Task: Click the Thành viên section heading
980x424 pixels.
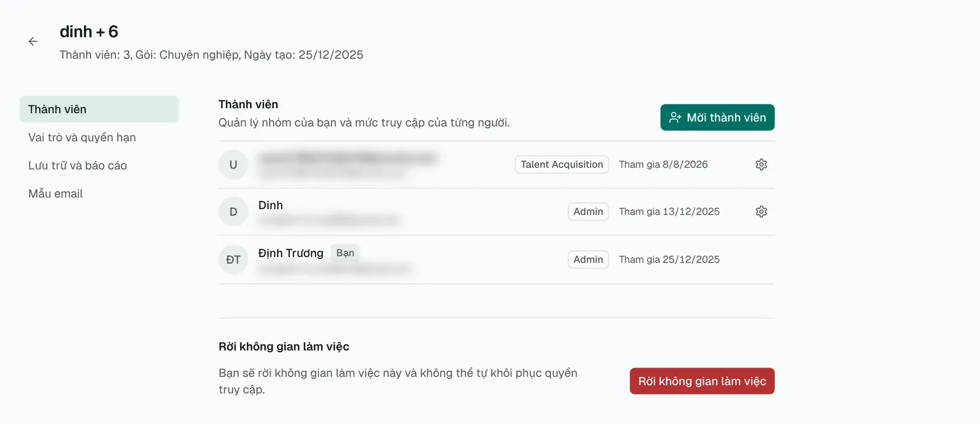Action: [249, 105]
